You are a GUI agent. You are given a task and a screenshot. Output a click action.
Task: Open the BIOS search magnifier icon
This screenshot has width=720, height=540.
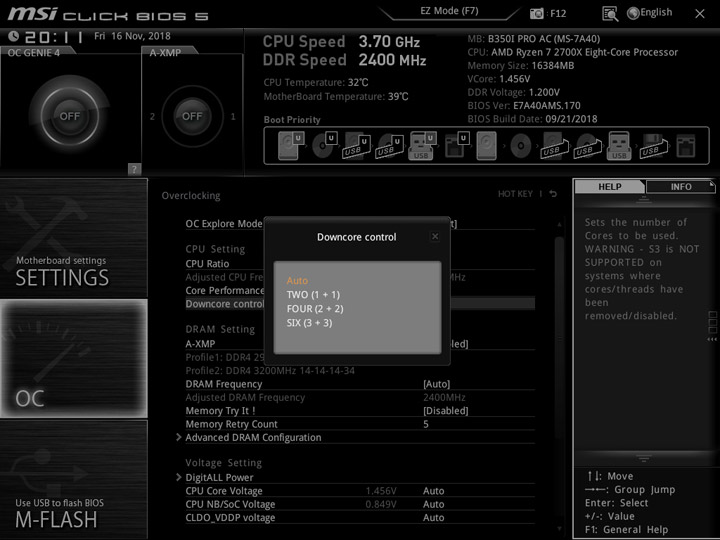[610, 14]
